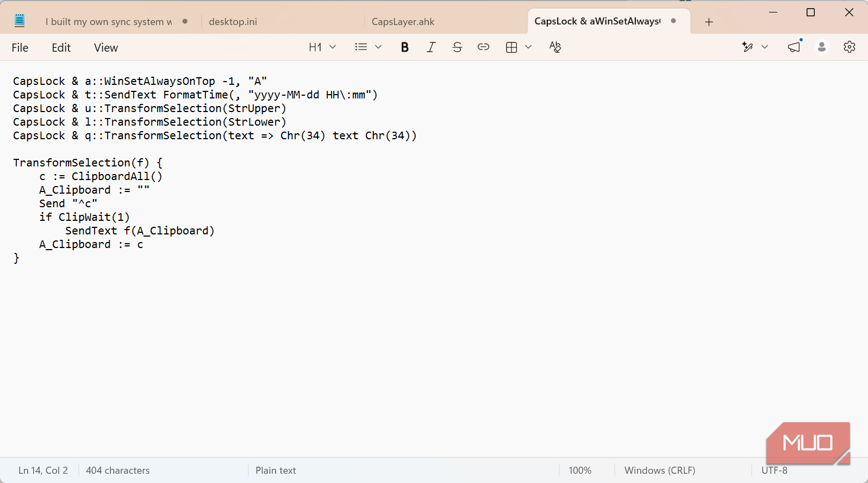Open the 100% zoom level indicator

click(x=580, y=470)
